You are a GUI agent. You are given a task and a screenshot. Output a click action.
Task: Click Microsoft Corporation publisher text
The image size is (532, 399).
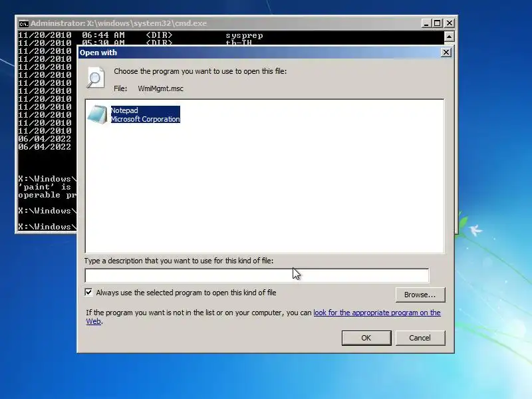(x=146, y=119)
